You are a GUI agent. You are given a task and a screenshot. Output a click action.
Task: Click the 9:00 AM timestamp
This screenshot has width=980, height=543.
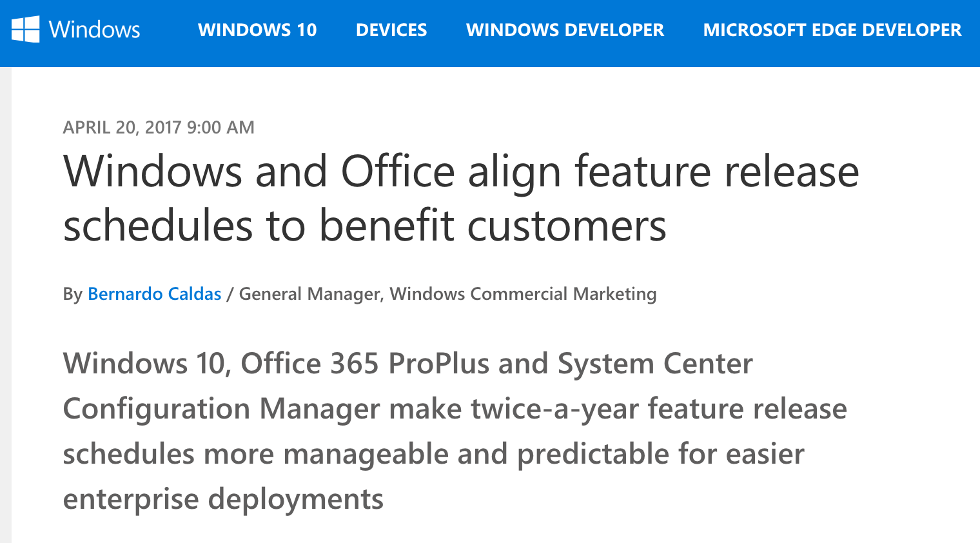(220, 127)
